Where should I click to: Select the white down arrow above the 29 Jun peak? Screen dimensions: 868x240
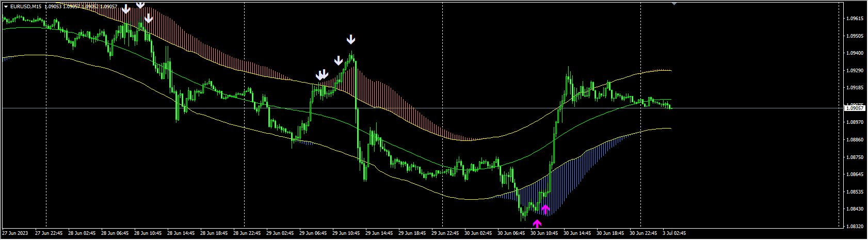[351, 39]
